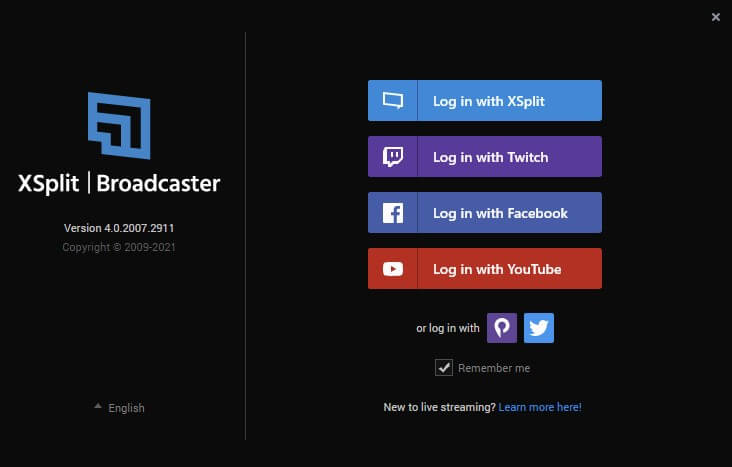
Task: Open the English language selector
Action: (126, 408)
